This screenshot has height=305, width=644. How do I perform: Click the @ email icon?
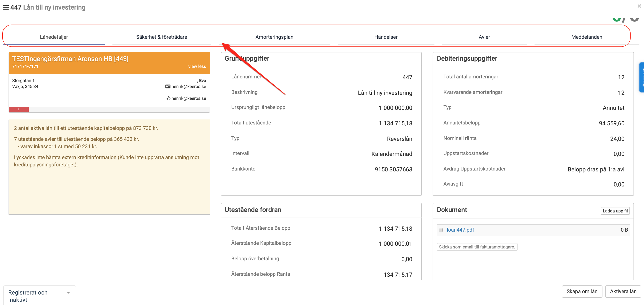point(168,98)
